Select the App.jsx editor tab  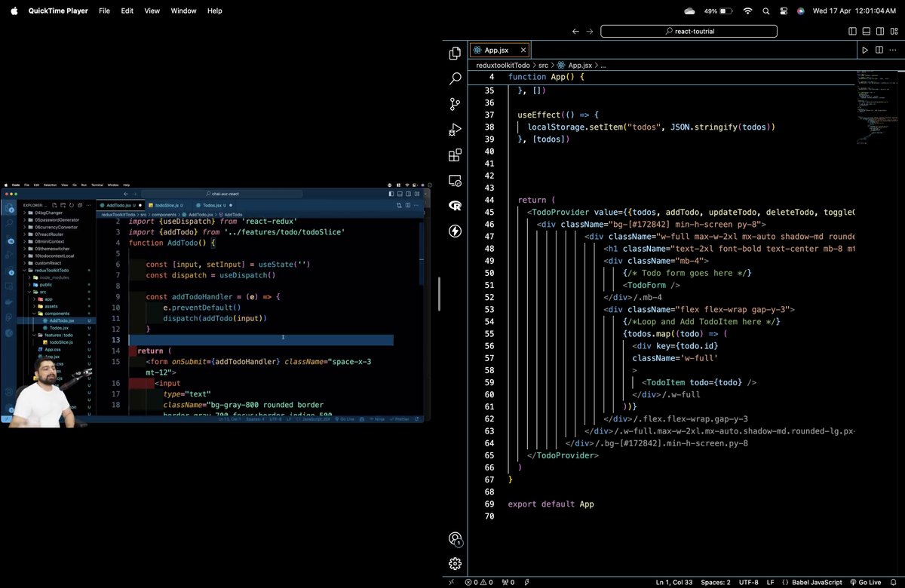(501, 50)
